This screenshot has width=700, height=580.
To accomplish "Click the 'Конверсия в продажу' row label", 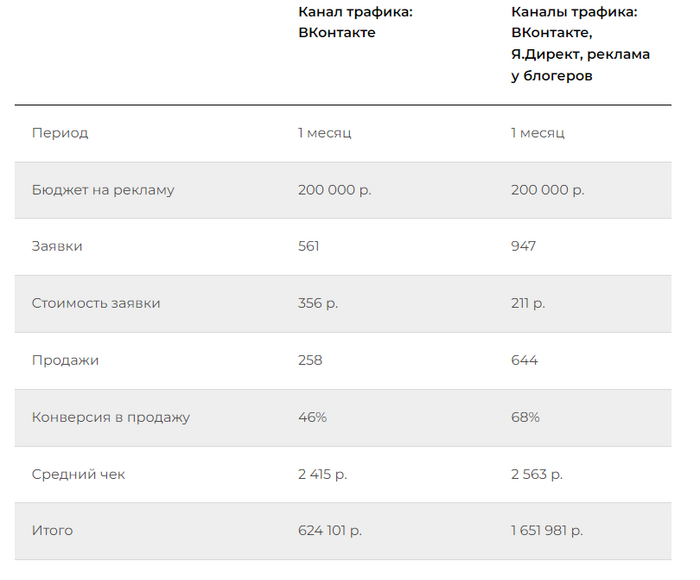I will click(x=110, y=417).
